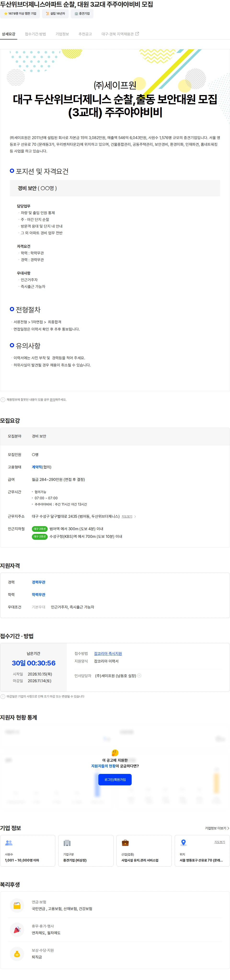
Task: Click the job title heading at the top
Action: click(76, 4)
